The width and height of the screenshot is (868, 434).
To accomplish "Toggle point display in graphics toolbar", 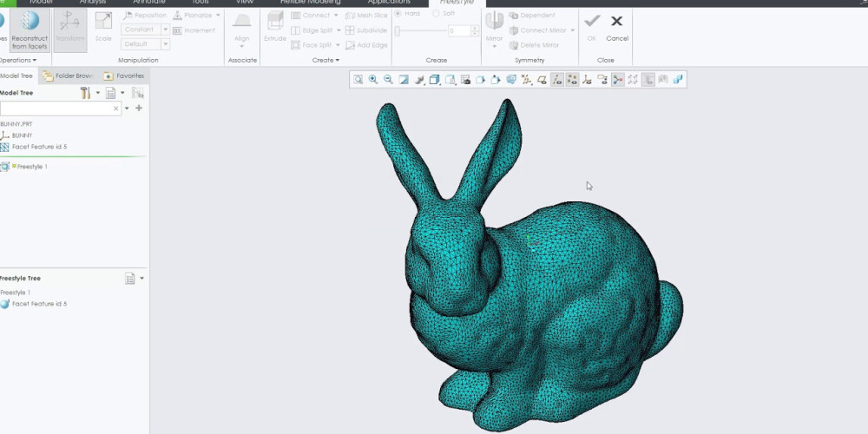I will (572, 80).
